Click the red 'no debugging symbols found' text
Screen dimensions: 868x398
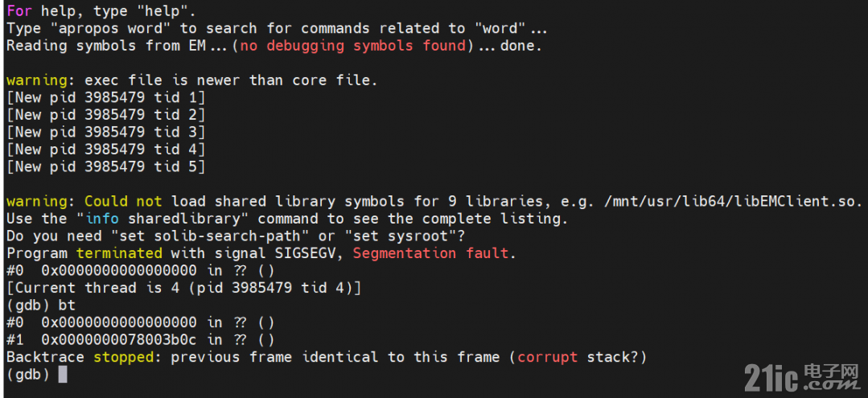[352, 45]
